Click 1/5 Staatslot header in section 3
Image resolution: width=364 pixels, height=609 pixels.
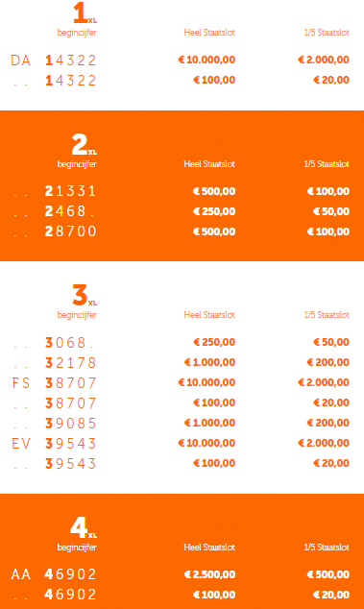pyautogui.click(x=327, y=315)
